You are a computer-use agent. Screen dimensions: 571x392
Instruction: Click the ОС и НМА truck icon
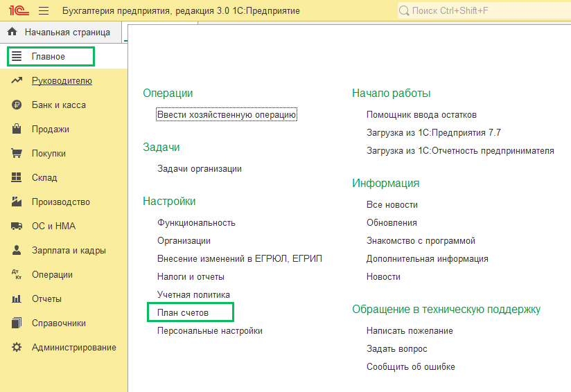(17, 226)
